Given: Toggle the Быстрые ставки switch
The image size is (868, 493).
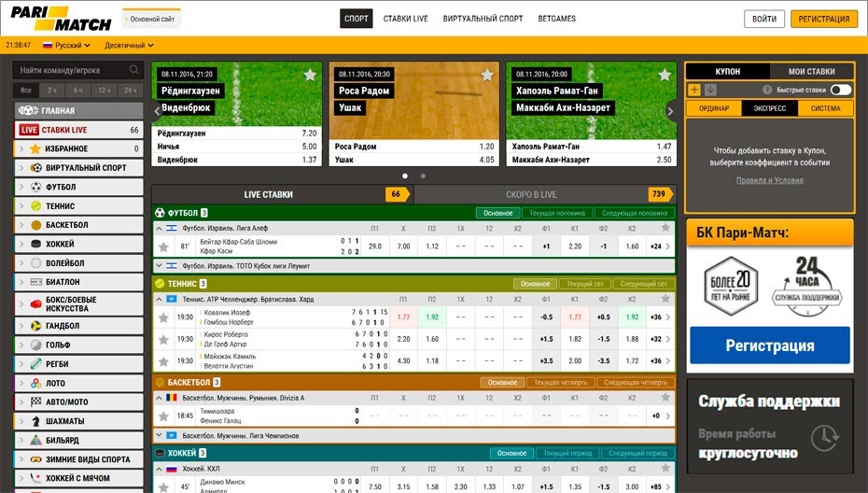Looking at the screenshot, I should pyautogui.click(x=840, y=90).
